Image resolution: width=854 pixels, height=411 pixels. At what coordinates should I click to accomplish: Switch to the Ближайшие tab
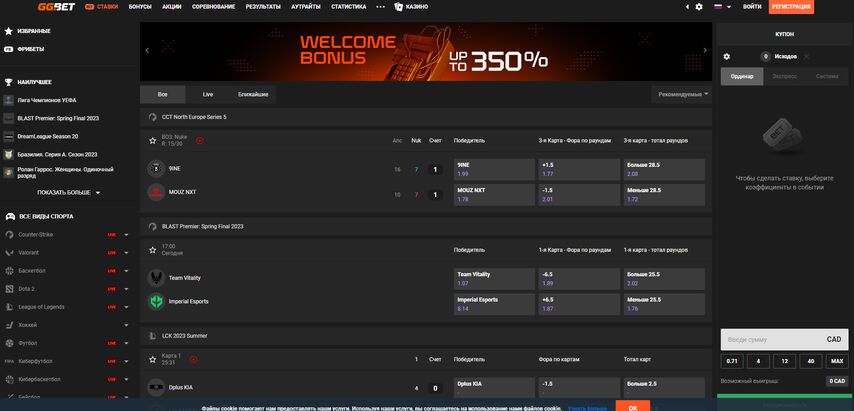[253, 94]
